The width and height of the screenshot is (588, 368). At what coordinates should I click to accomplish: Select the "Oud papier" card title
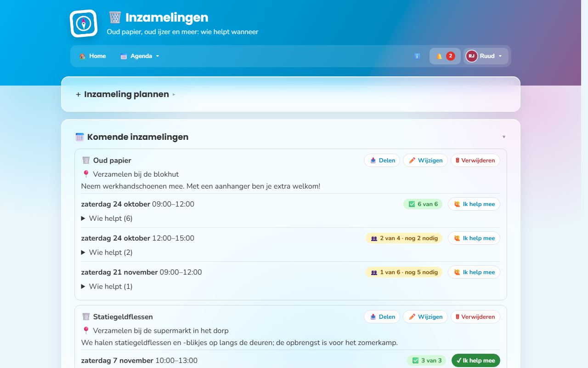[x=112, y=161]
